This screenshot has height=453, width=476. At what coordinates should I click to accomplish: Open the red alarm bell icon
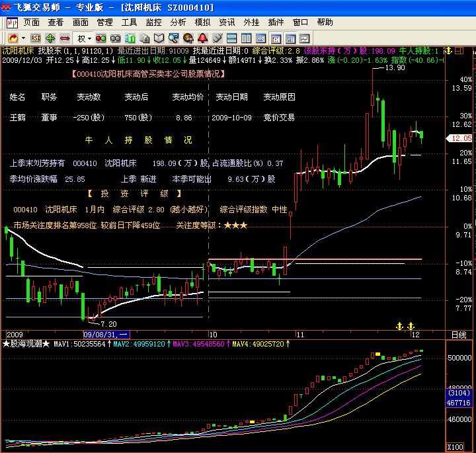202,38
